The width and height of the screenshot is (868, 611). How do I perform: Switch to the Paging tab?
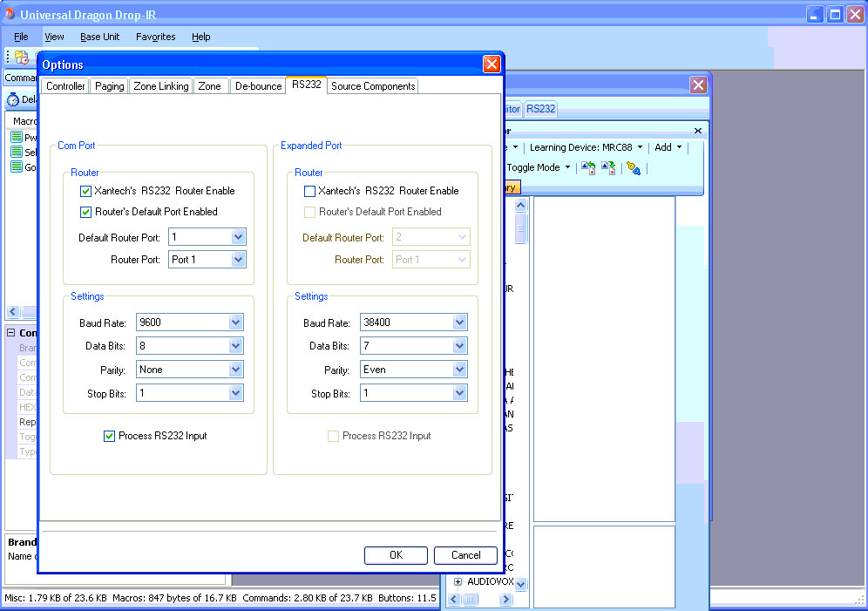(109, 86)
